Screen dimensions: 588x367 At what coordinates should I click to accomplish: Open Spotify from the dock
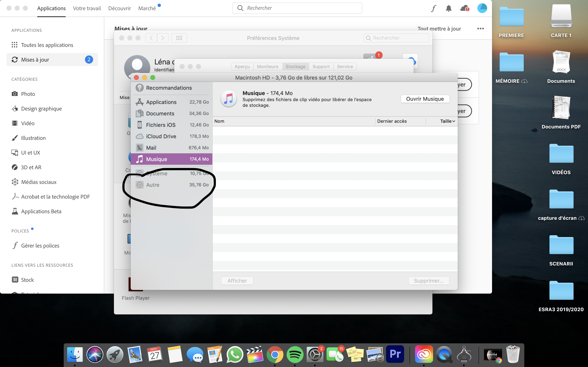[295, 355]
